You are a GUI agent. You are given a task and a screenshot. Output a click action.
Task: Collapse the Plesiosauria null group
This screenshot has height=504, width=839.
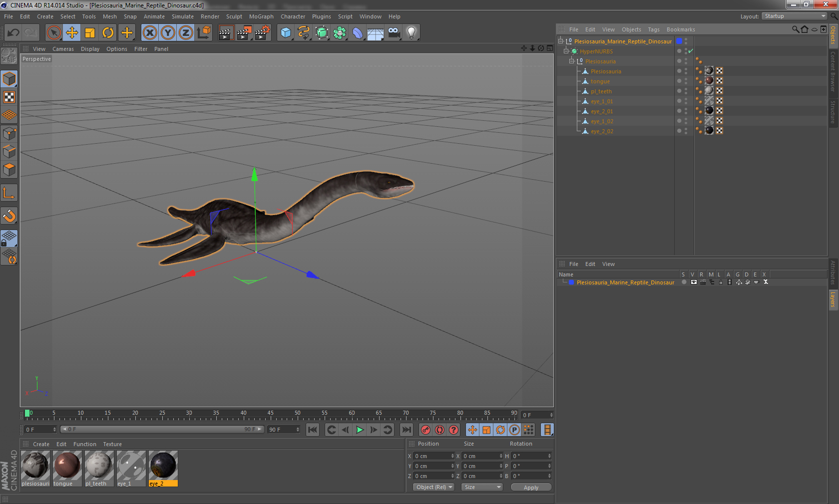[572, 61]
